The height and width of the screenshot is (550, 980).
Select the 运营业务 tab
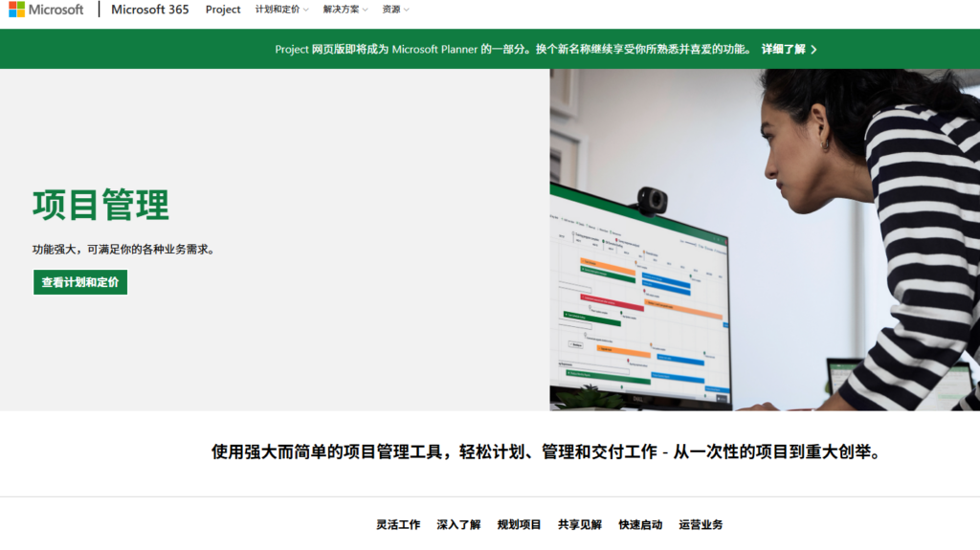tap(702, 525)
